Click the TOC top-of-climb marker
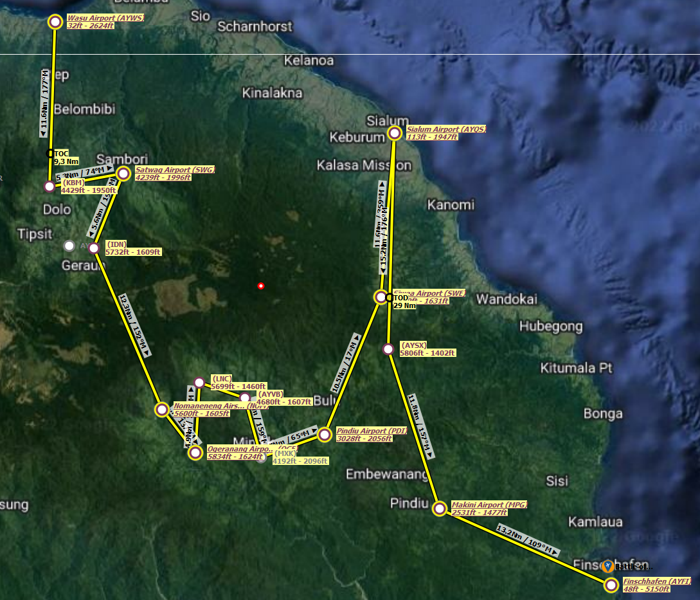Screen dimensions: 700x600 (x=50, y=153)
